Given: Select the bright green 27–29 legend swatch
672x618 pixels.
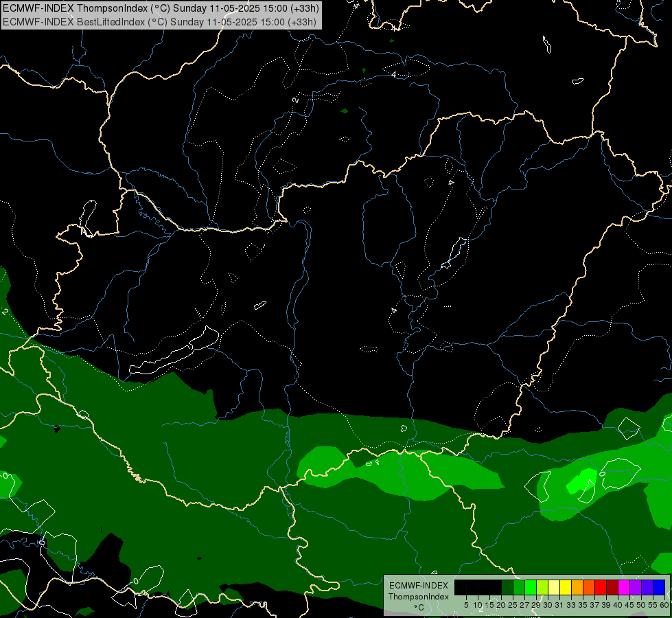Looking at the screenshot, I should 531,587.
